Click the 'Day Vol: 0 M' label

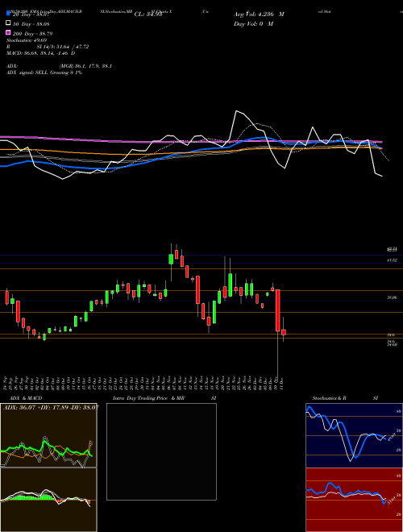[x=253, y=23]
